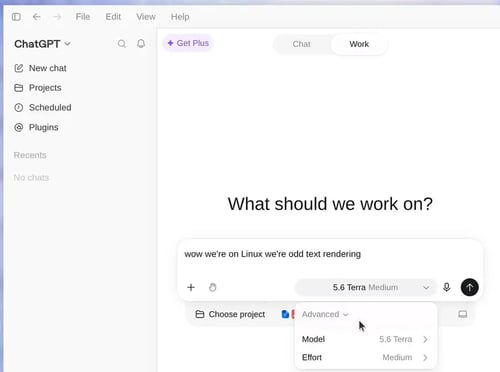Click the 'What should we work on?' heading
500x372 pixels.
tap(330, 204)
